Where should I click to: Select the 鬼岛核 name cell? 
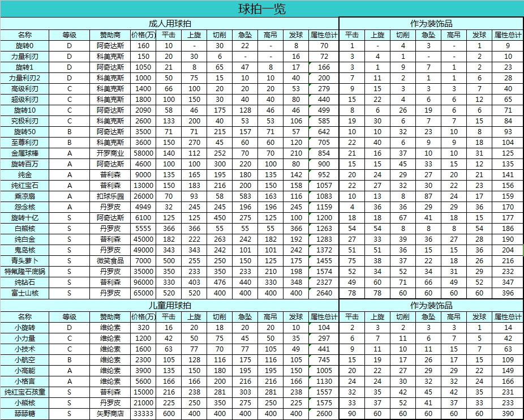(x=25, y=250)
